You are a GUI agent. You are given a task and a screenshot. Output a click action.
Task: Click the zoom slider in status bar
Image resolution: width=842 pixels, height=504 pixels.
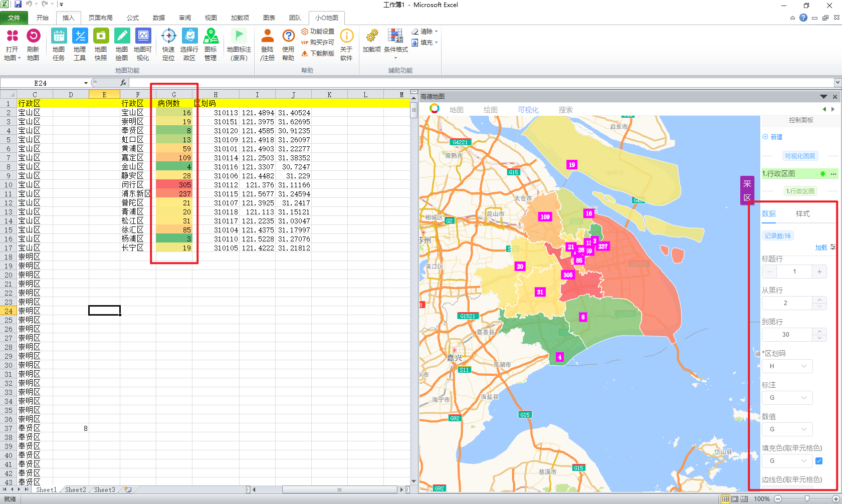[x=806, y=498]
